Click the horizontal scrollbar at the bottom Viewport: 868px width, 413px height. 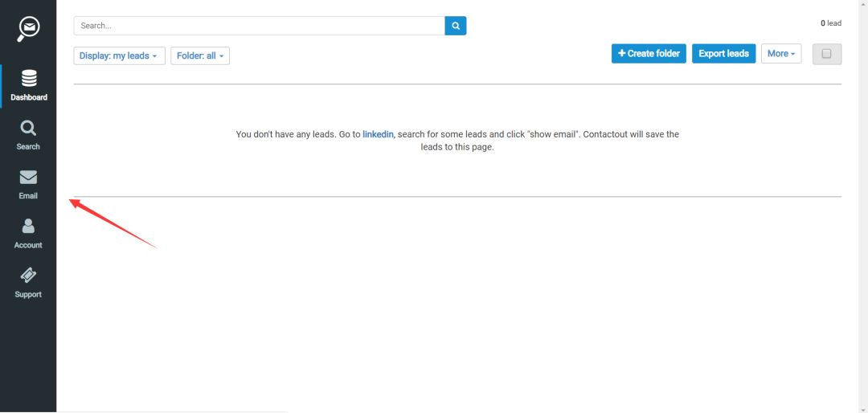(173, 411)
